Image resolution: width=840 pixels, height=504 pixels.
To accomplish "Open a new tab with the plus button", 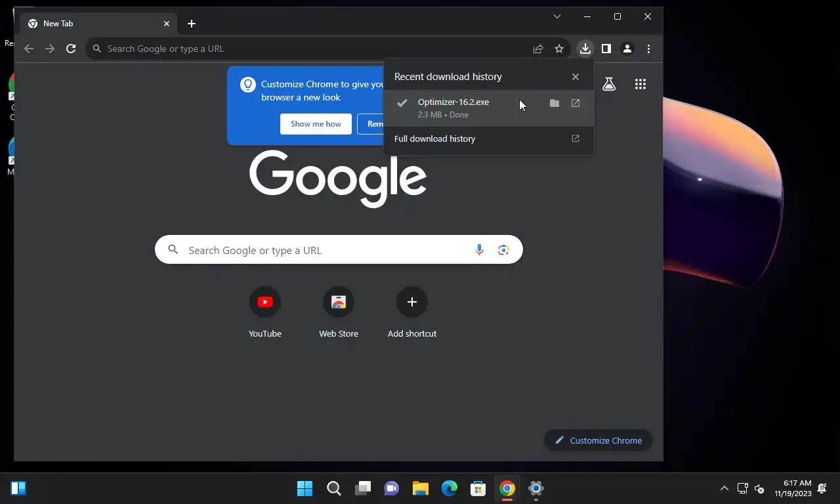I will [192, 24].
